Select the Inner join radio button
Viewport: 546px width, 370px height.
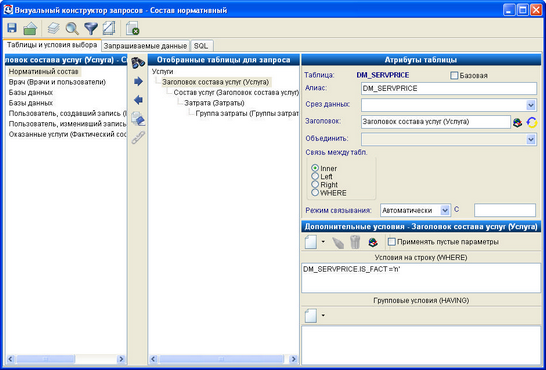(315, 168)
